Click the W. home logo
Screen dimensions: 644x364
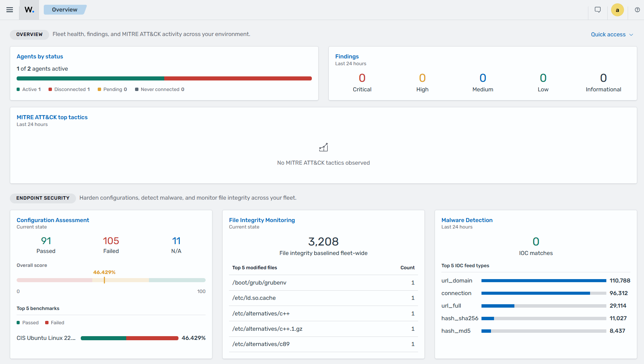click(29, 10)
